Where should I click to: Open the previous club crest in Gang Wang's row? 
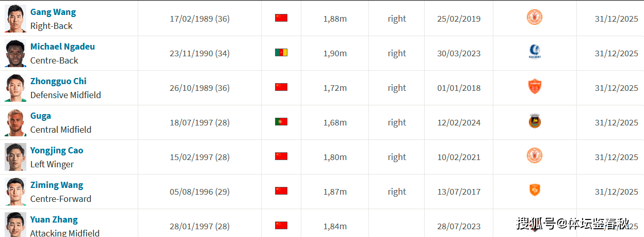pyautogui.click(x=535, y=18)
